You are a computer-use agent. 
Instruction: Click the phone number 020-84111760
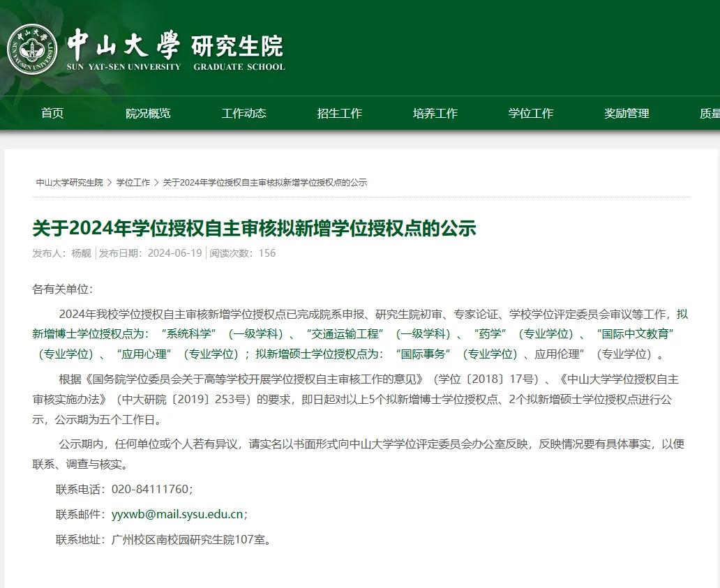click(150, 490)
